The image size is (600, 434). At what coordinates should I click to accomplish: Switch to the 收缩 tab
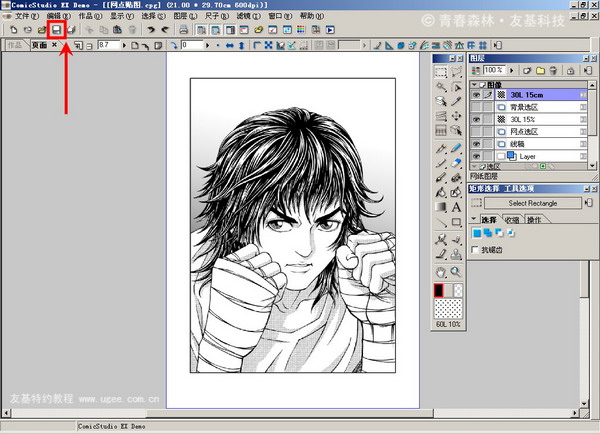[512, 220]
